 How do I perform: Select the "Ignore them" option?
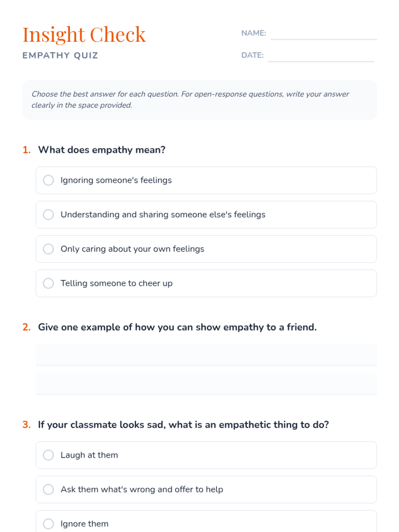point(49,524)
